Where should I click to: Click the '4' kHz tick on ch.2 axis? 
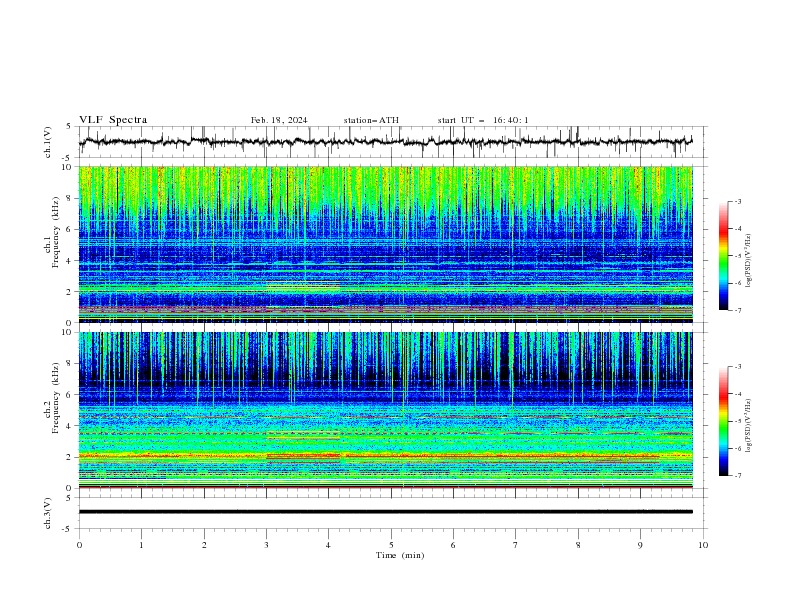[x=71, y=426]
